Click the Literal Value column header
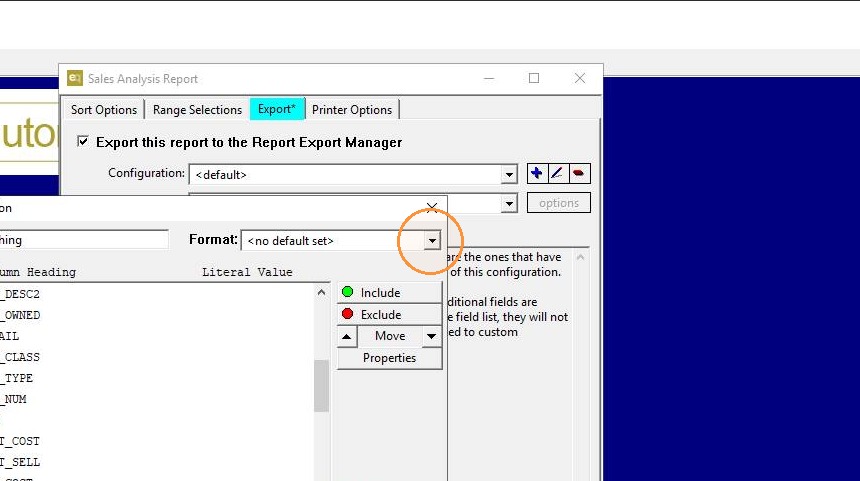Image resolution: width=860 pixels, height=481 pixels. click(x=247, y=272)
